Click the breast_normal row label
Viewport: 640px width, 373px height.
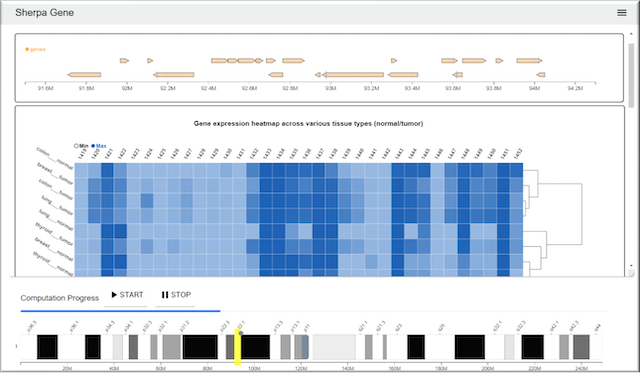[x=54, y=249]
